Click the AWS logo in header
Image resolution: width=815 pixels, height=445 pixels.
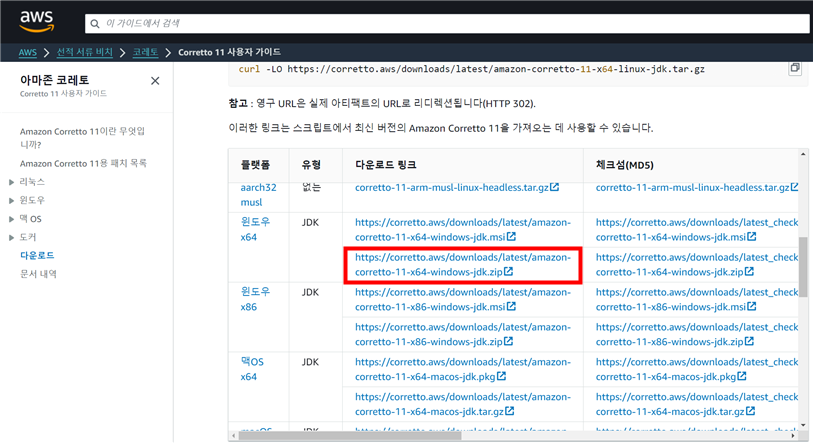[36, 21]
